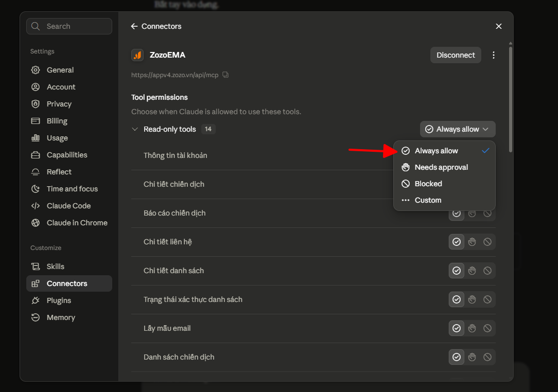This screenshot has width=558, height=392.
Task: Copy the ZozoEMA MCP URL
Action: click(x=225, y=75)
